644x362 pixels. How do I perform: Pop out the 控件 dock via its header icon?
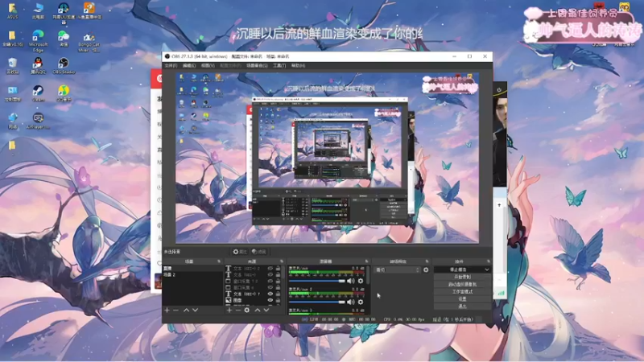(489, 261)
